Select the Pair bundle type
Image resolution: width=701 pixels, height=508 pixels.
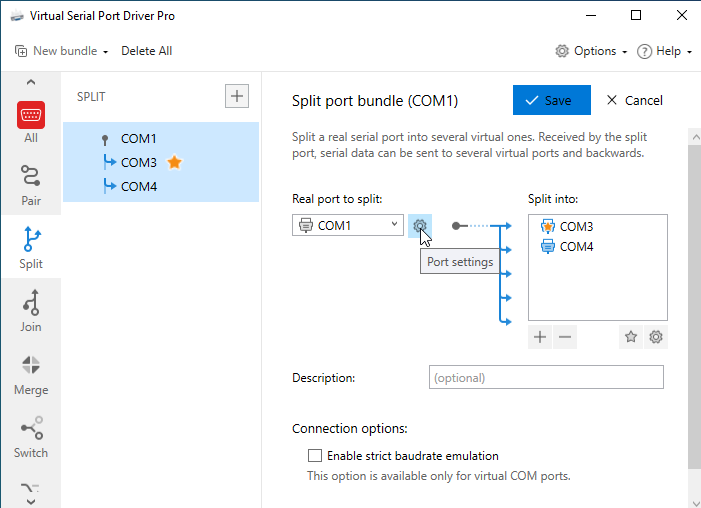31,185
